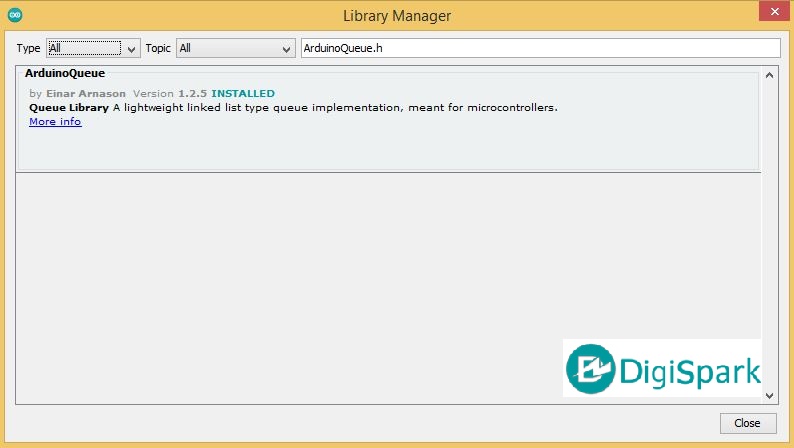This screenshot has height=448, width=794.
Task: Click the scrollbar up arrow
Action: point(769,75)
